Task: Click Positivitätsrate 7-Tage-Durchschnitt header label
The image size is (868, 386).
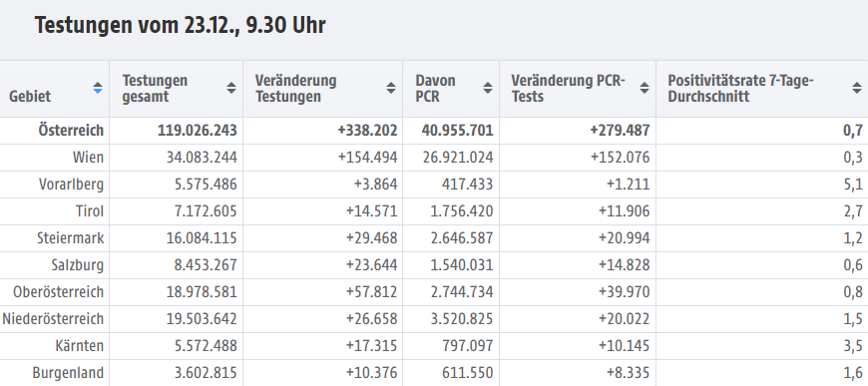Action: pos(740,88)
